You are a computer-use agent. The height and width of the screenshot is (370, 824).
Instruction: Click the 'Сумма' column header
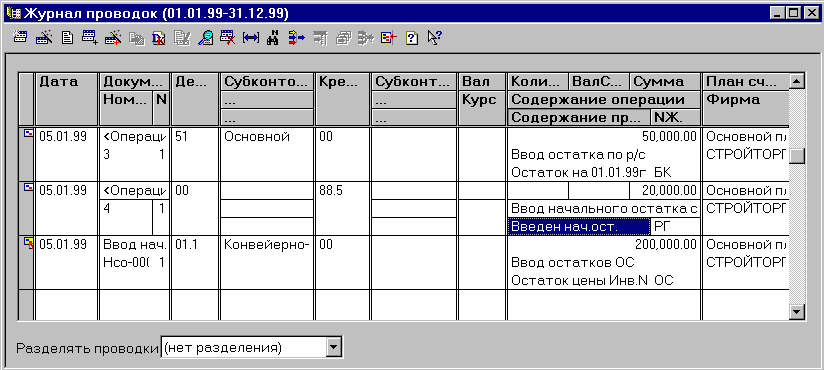click(x=665, y=81)
